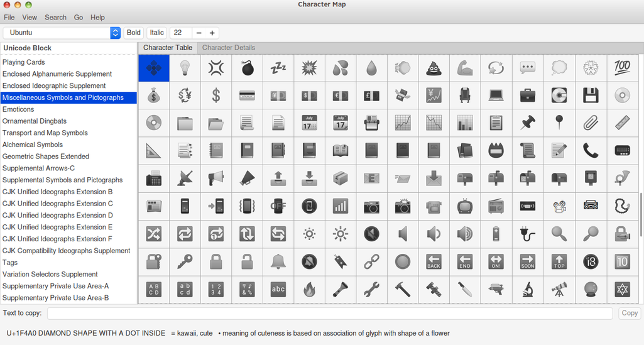The image size is (644, 345).
Task: Pick the hammer character
Action: click(403, 290)
